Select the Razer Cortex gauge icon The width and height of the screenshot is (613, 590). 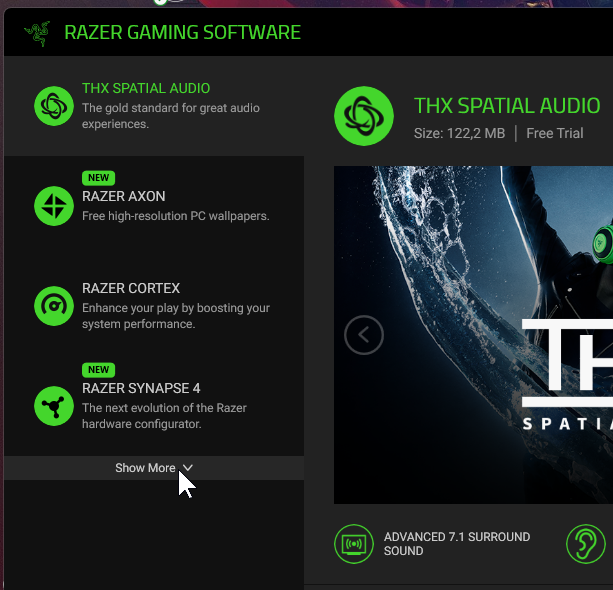(x=54, y=306)
